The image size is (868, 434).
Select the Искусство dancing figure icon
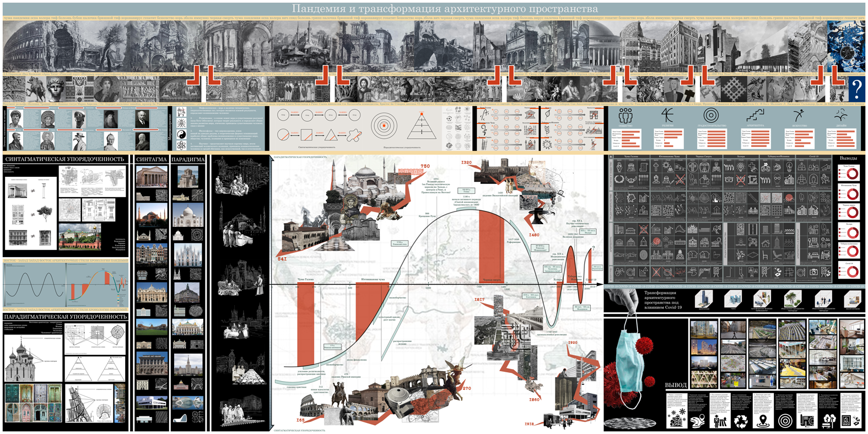(x=799, y=115)
